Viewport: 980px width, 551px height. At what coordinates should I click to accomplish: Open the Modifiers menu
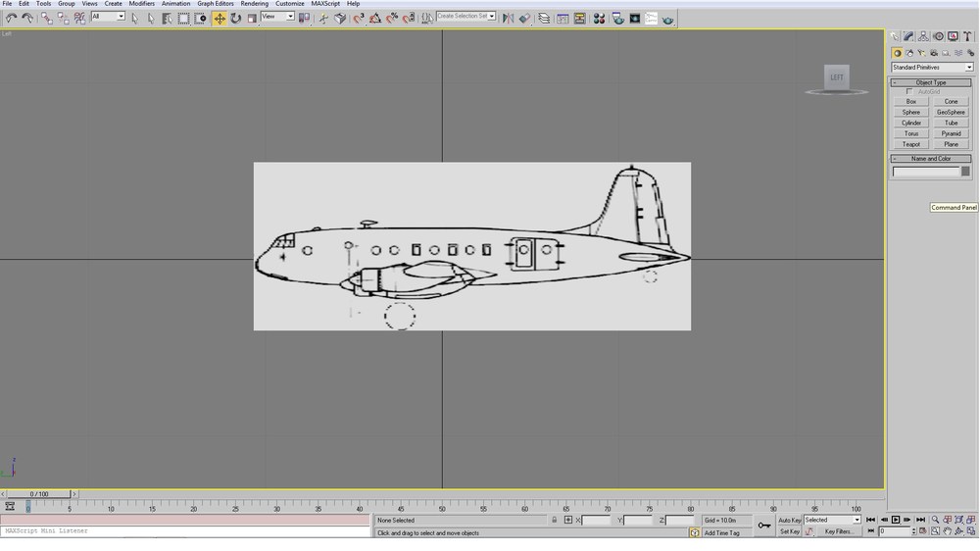click(x=141, y=4)
